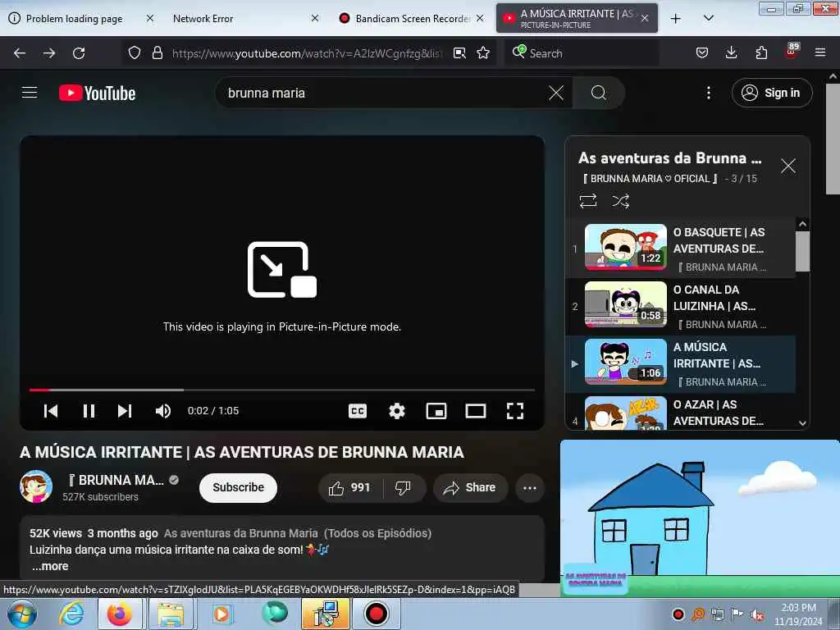Click the Share button

click(470, 487)
